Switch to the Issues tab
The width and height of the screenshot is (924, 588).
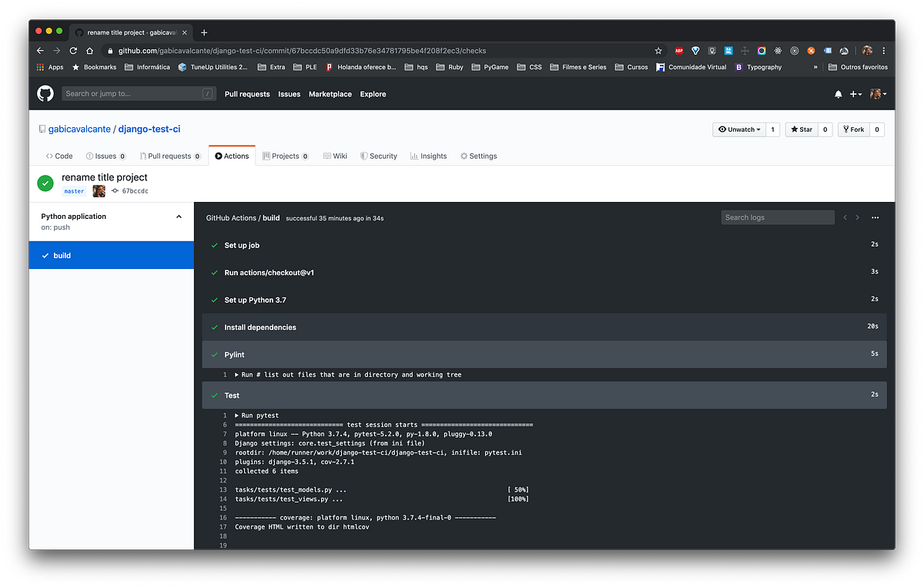coord(105,156)
